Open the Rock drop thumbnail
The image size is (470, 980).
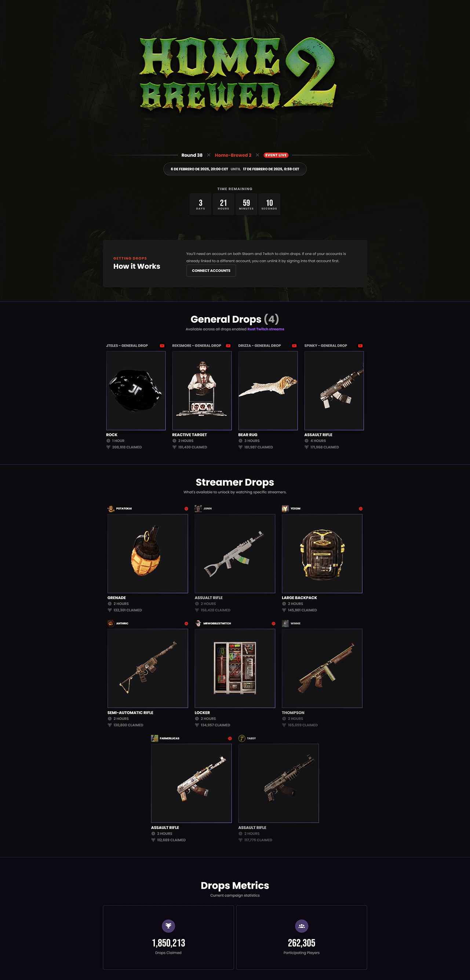coord(136,391)
